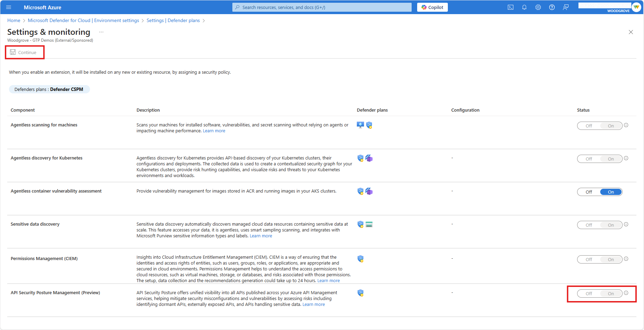Screen dimensions: 644x330
Task: Open Learn more link for Agentless scanning
Action: [x=214, y=131]
